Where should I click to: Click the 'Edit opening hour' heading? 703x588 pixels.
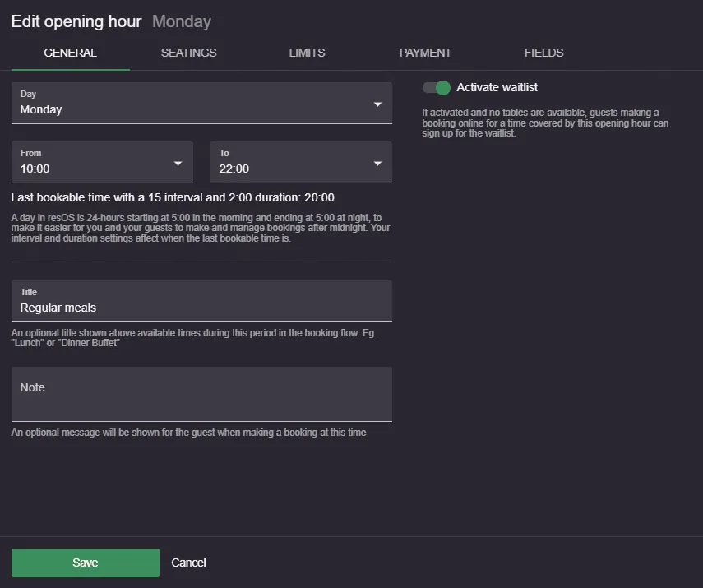pos(76,21)
